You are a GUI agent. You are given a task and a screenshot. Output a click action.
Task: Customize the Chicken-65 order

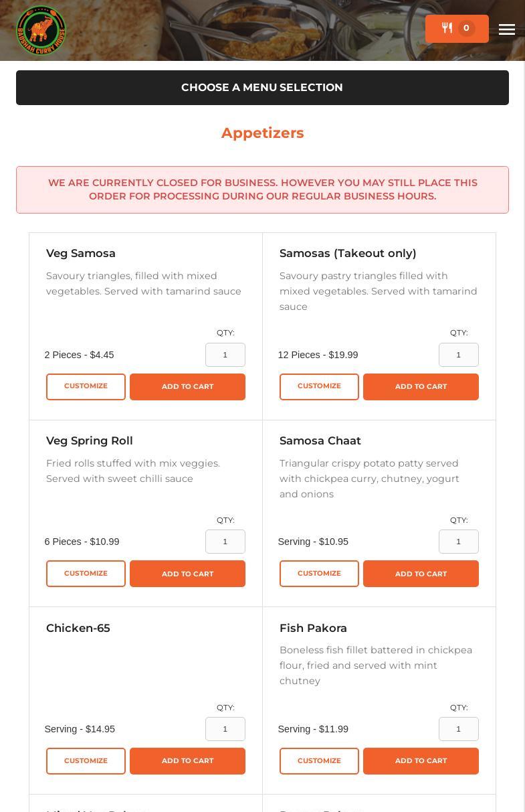click(x=86, y=761)
